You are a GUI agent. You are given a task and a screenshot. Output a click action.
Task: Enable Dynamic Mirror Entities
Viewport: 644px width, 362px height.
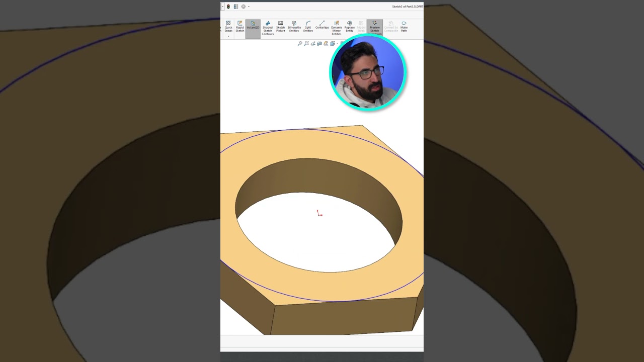click(337, 28)
